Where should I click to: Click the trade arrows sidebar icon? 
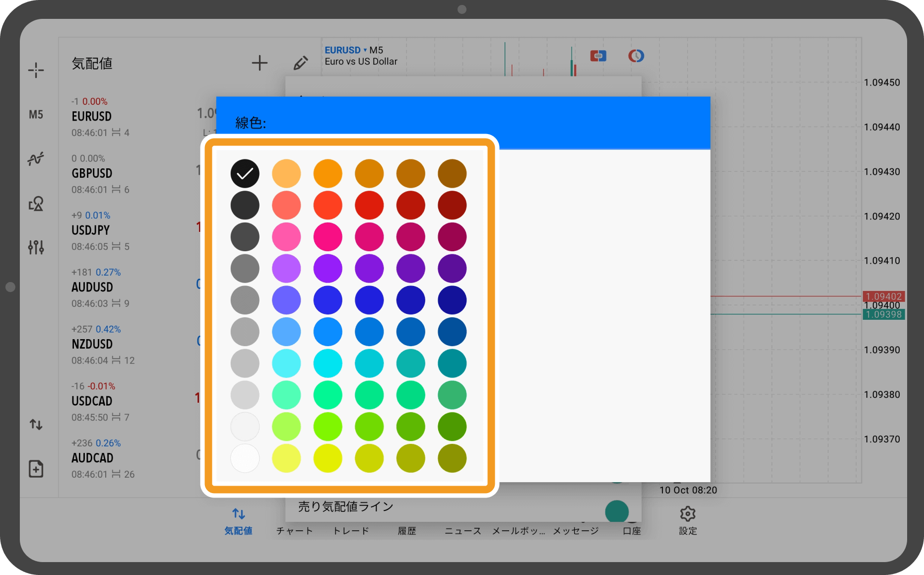point(36,425)
